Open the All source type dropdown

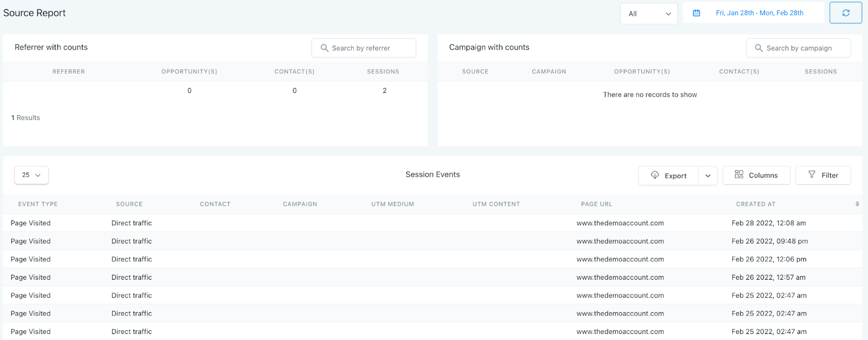pyautogui.click(x=649, y=14)
